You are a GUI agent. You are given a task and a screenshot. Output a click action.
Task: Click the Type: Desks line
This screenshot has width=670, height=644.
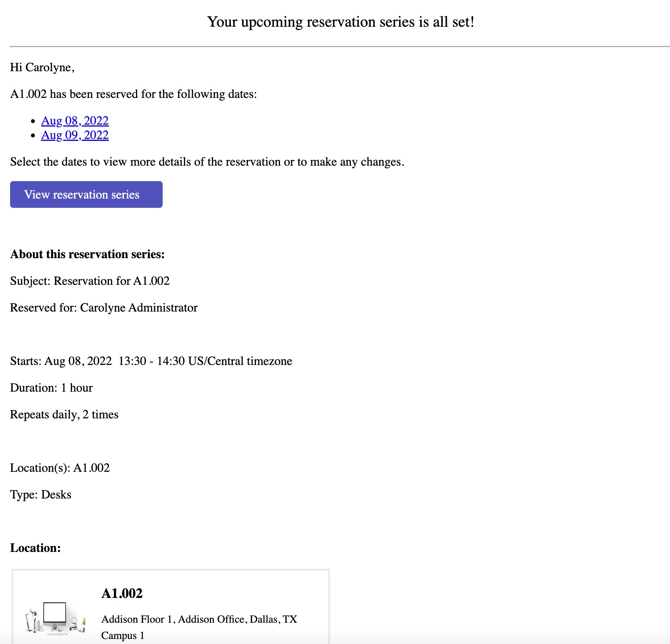pos(41,495)
